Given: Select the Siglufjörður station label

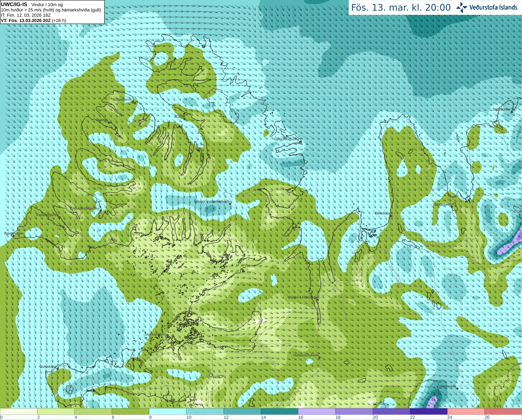Looking at the screenshot, I should point(502,109).
